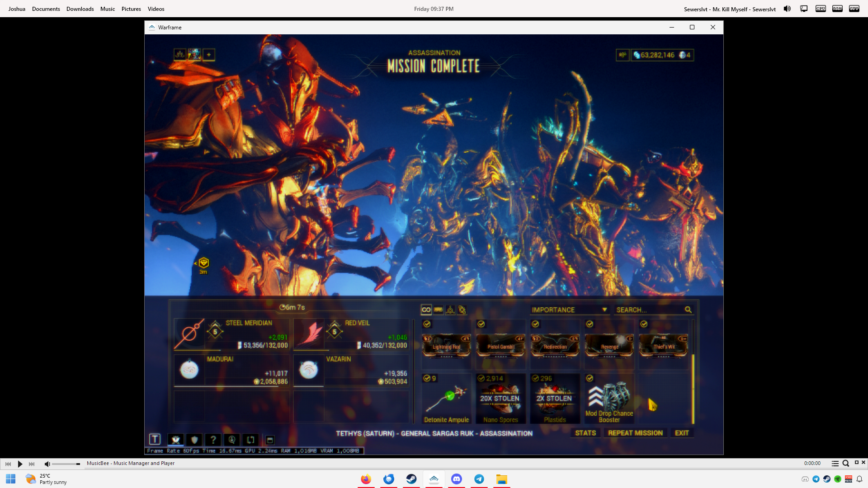This screenshot has width=868, height=488.
Task: Filter rewards by mods icon
Action: tap(439, 310)
